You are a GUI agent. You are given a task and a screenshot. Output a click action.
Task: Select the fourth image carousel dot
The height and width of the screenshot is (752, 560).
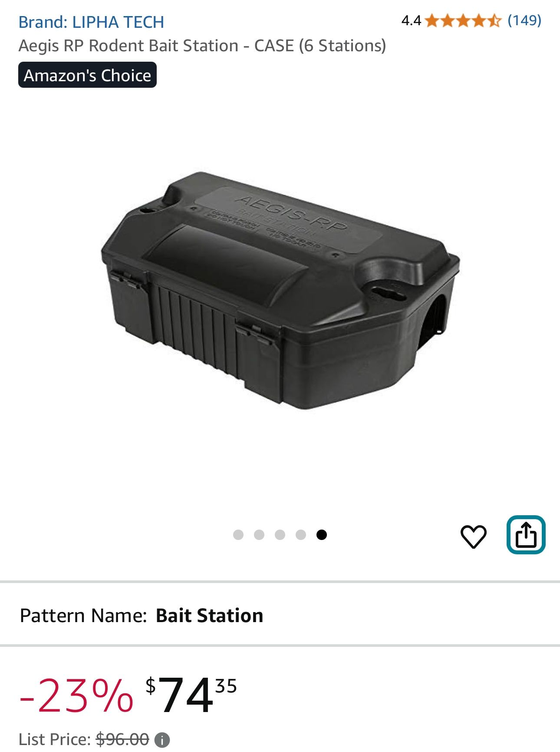(x=301, y=535)
